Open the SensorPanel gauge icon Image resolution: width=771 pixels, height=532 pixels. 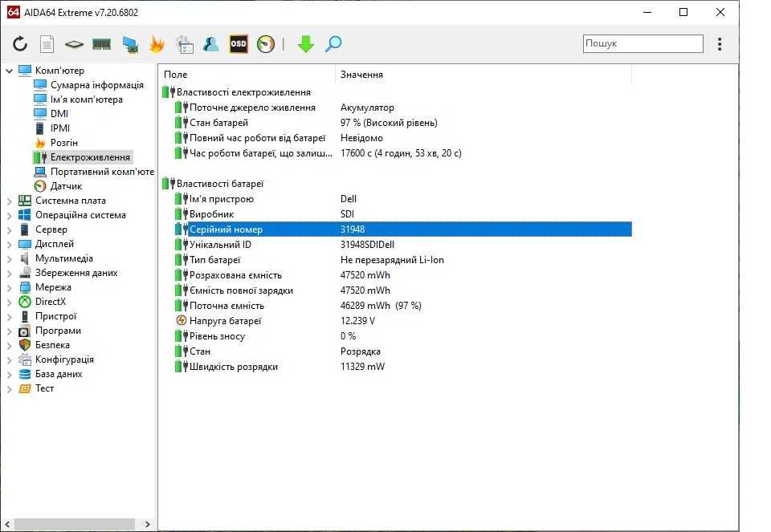pyautogui.click(x=266, y=44)
